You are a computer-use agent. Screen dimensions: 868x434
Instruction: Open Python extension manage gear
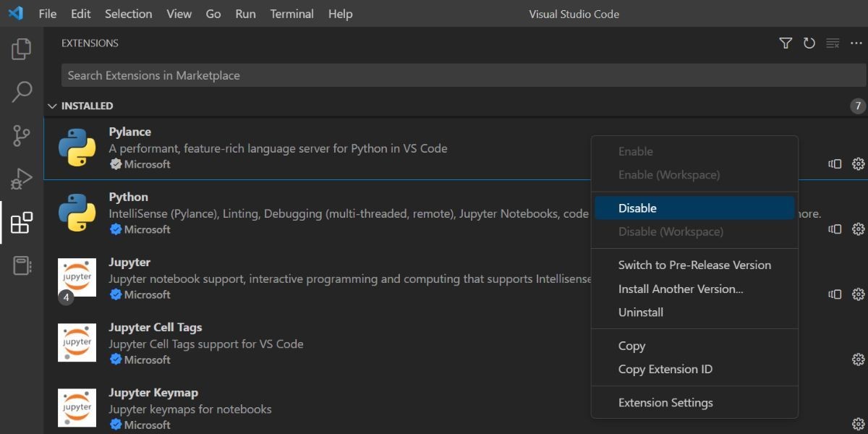click(859, 229)
